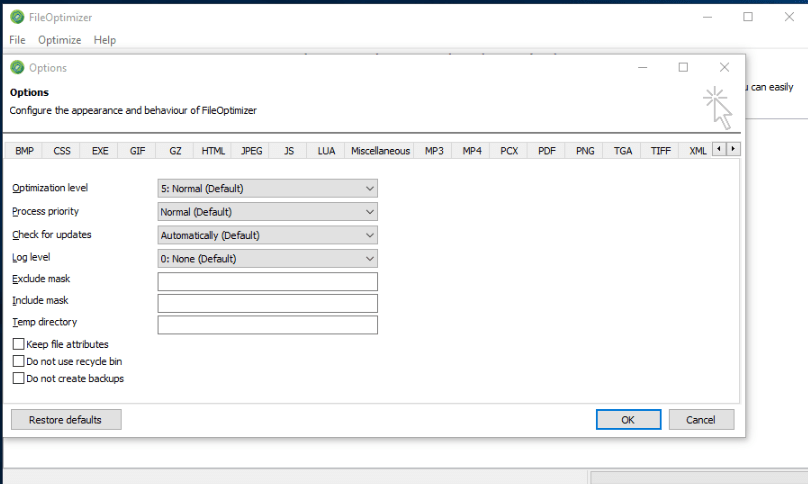Open the TGA tab
Viewport: 808px width, 484px height.
point(622,151)
